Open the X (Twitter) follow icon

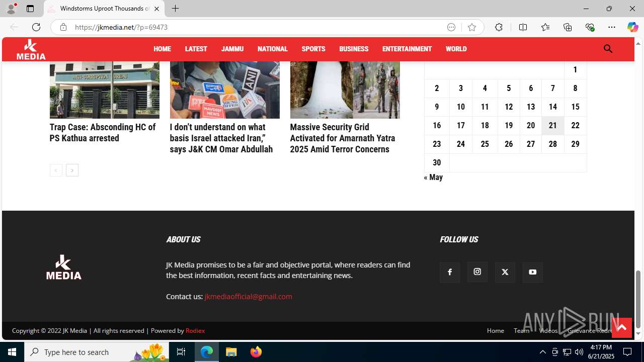tap(505, 272)
